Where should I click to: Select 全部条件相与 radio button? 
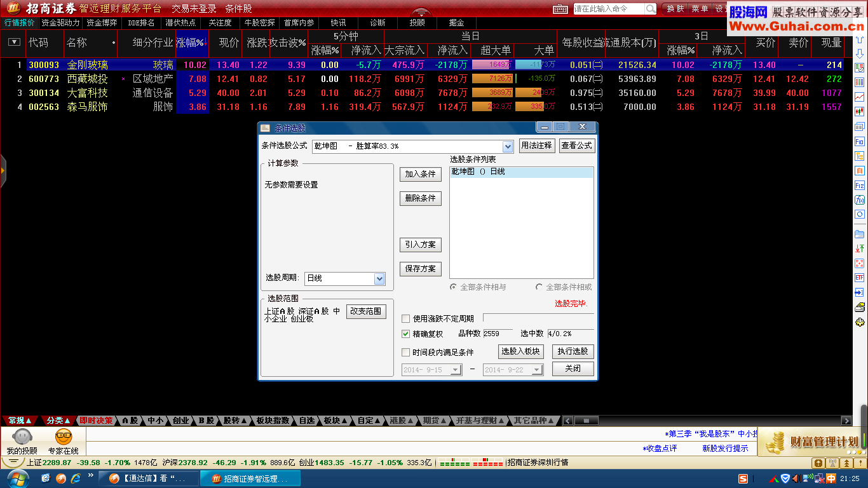pyautogui.click(x=453, y=287)
